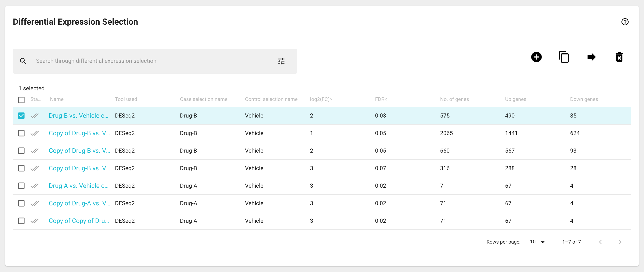644x272 pixels.
Task: Sort by FDR< column header
Action: point(381,99)
